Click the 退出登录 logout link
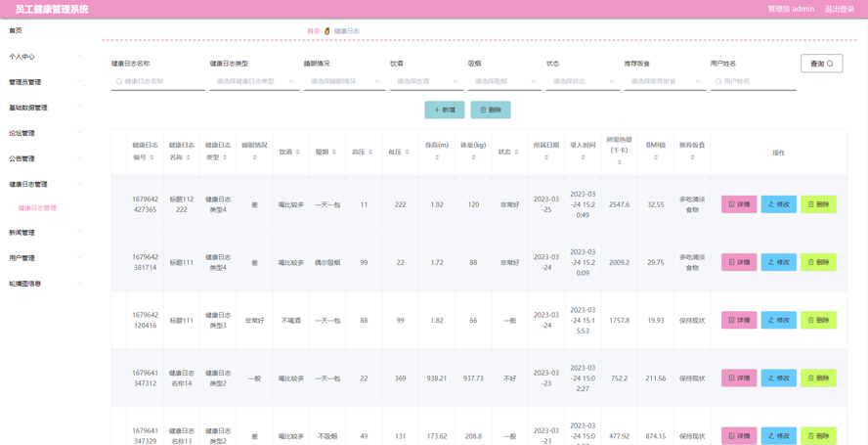The height and width of the screenshot is (445, 868). point(840,9)
